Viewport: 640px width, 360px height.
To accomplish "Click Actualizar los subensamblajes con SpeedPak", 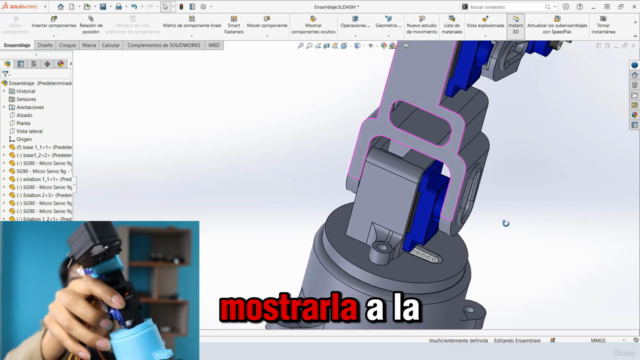I will pyautogui.click(x=557, y=25).
